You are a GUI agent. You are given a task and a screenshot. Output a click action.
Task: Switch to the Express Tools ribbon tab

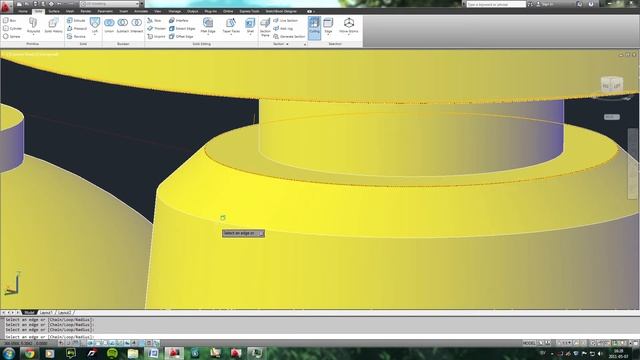click(x=249, y=11)
